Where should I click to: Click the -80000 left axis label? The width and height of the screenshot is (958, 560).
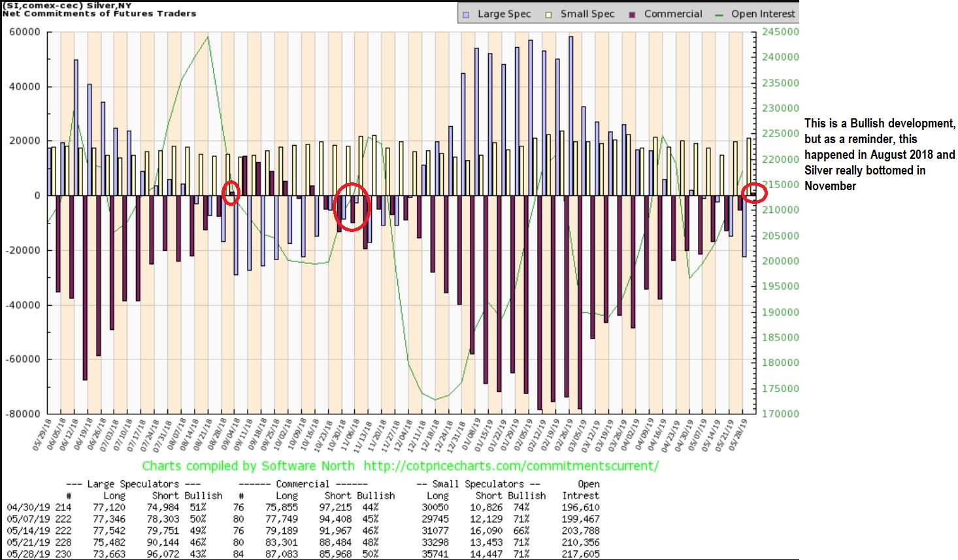click(x=24, y=414)
